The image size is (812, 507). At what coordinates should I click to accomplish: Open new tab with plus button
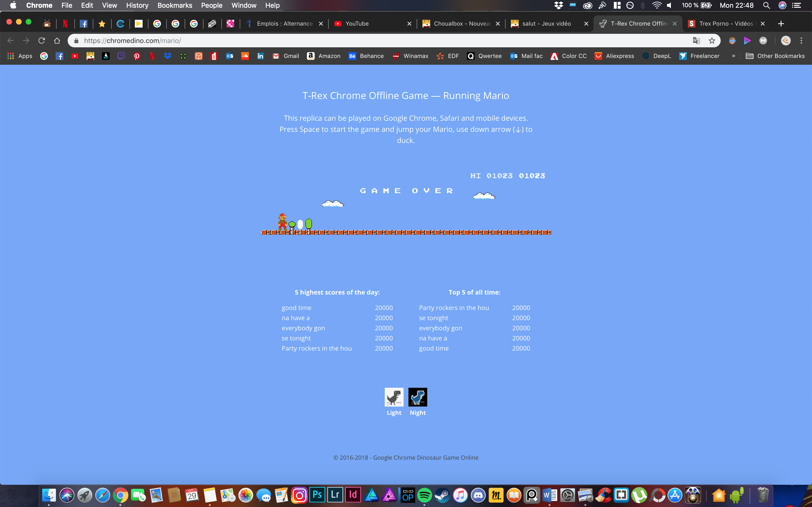tap(781, 23)
